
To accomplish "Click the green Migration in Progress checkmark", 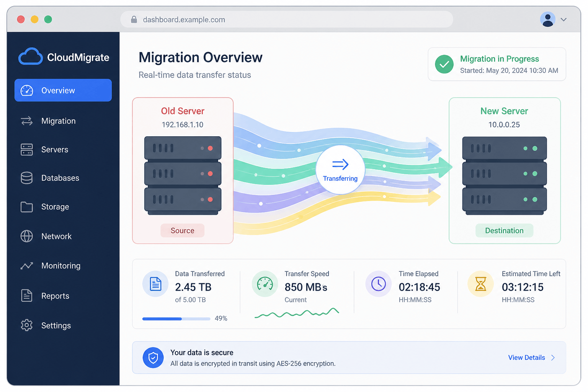I will [444, 64].
